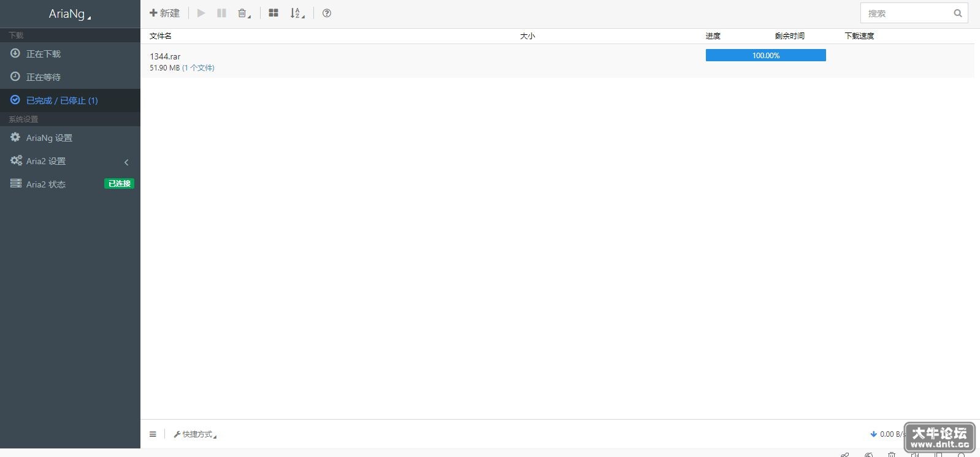Screen dimensions: 980x457
Task: Toggle sidebar with bottom hamburger icon
Action: coord(153,434)
